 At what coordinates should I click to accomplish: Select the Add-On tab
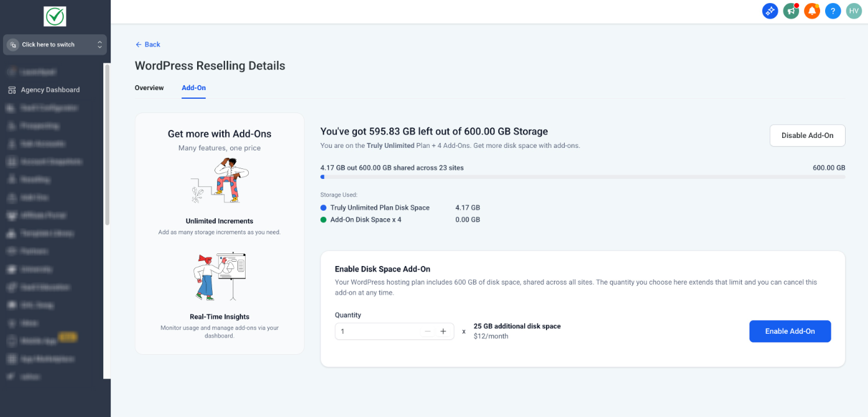pyautogui.click(x=194, y=88)
